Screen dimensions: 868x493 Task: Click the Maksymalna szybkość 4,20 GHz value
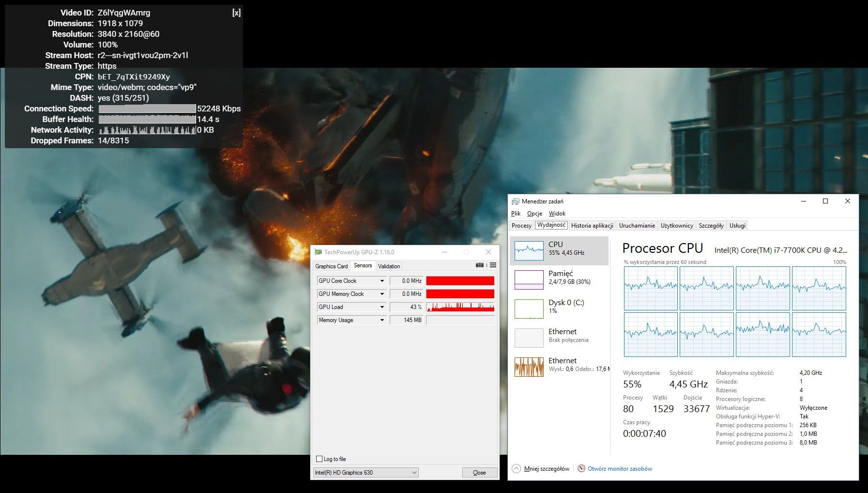click(x=811, y=373)
